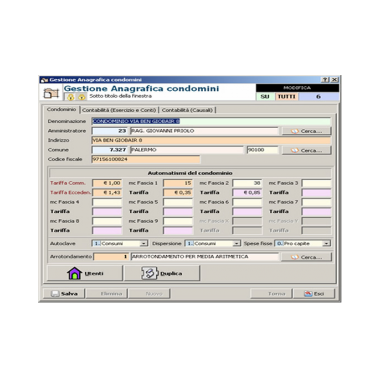
Task: Click the mc Fascia 2 field showing 30
Action: pos(247,183)
